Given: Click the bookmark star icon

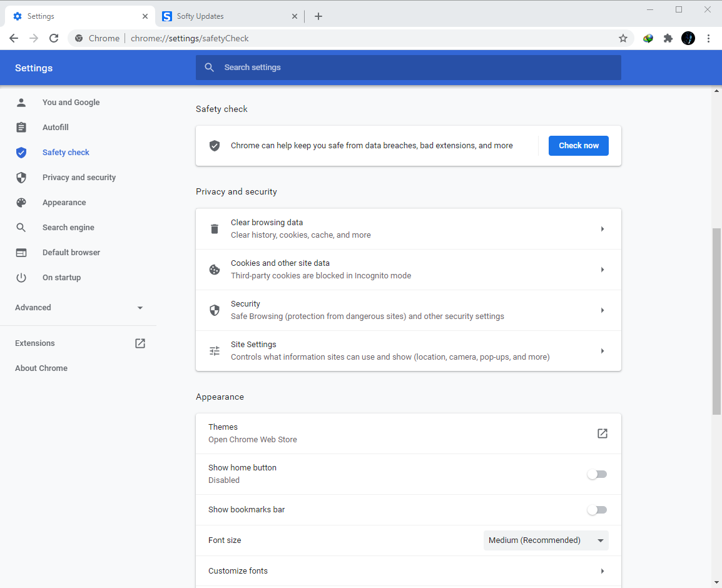Looking at the screenshot, I should 623,38.
